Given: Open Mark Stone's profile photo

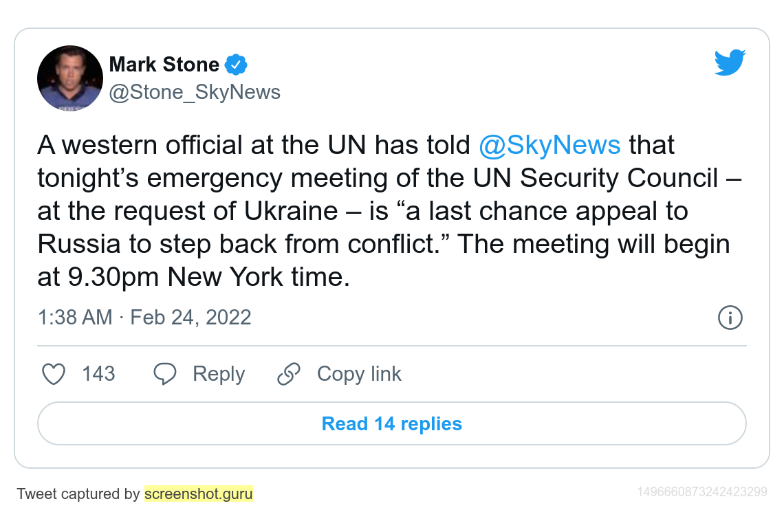Looking at the screenshot, I should [70, 78].
